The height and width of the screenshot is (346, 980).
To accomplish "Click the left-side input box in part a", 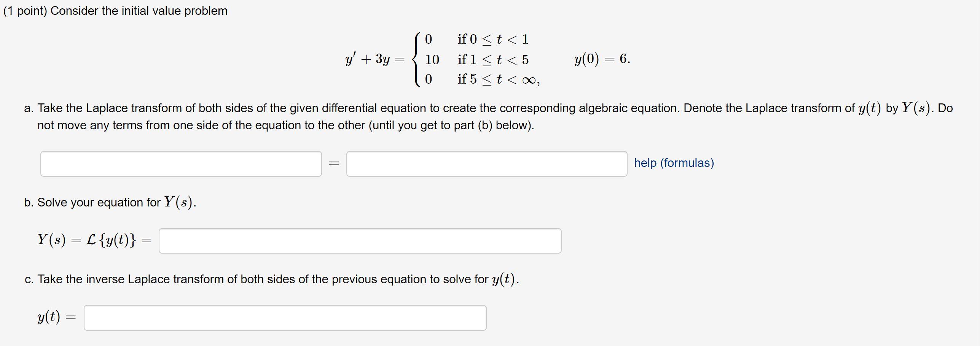I will [x=181, y=164].
